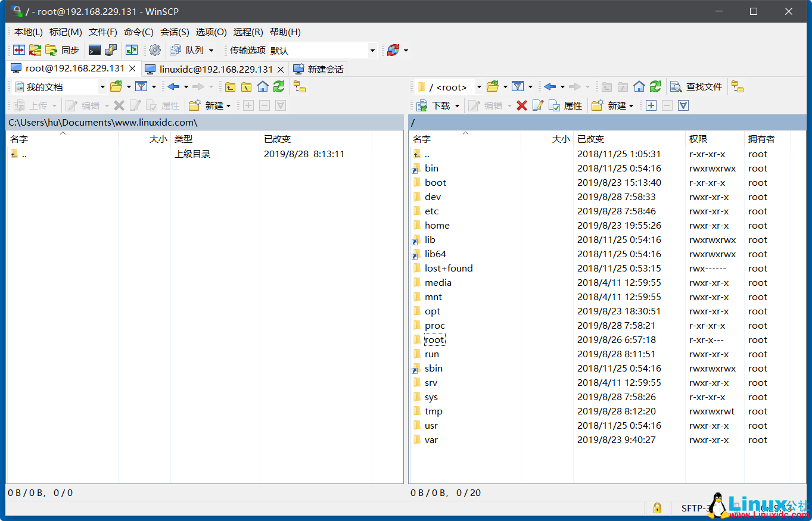Open remote Properties (属性) button
Viewport: 812px width, 521px height.
[565, 105]
